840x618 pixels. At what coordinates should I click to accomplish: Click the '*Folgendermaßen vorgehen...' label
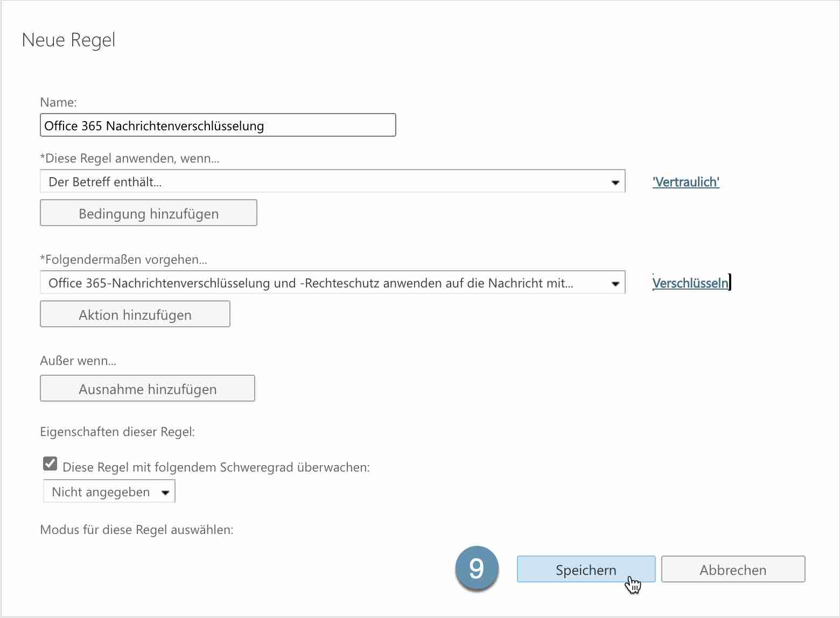[123, 259]
